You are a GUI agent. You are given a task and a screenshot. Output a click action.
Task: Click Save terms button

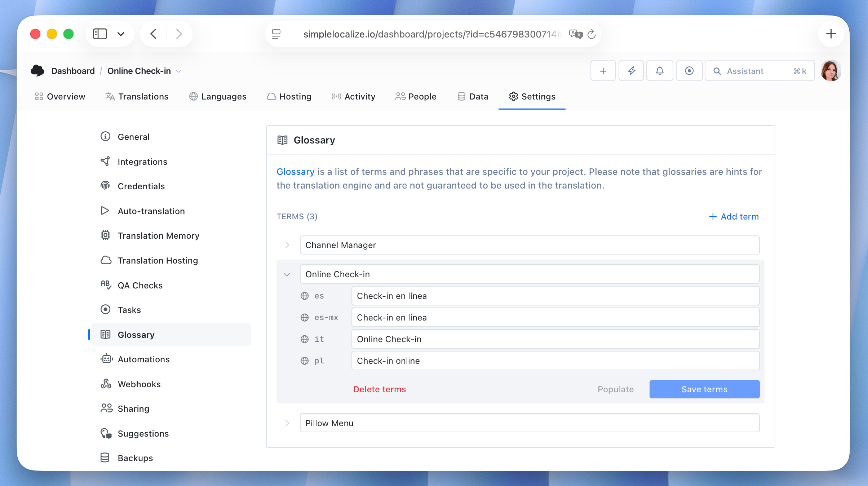pyautogui.click(x=704, y=389)
